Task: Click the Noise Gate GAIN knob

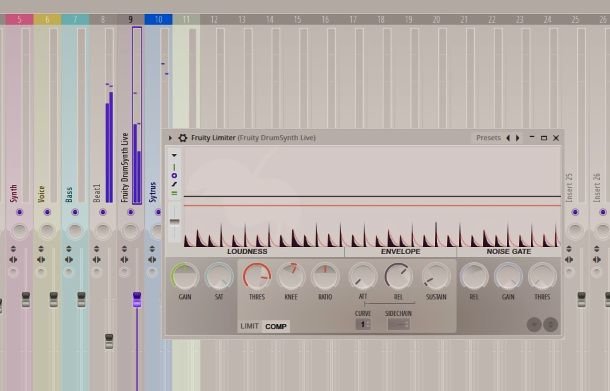Action: [508, 276]
